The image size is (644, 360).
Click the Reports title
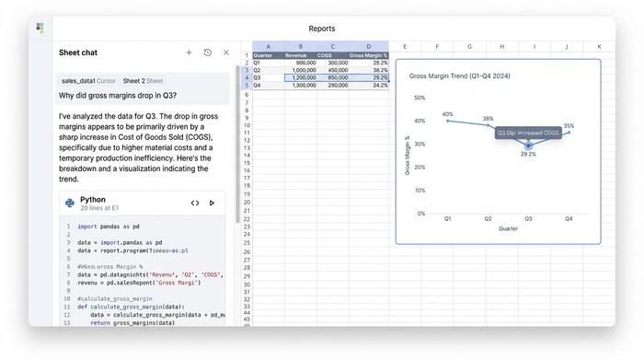(x=322, y=29)
